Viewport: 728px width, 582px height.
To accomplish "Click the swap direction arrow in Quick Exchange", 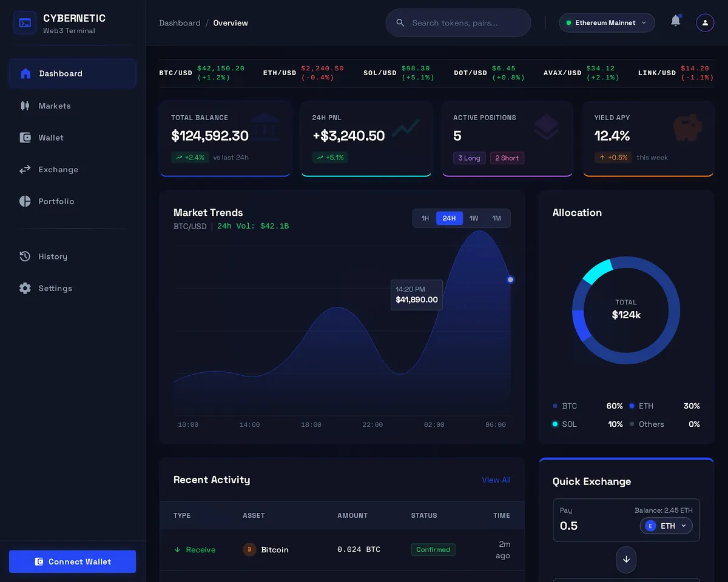I will (x=626, y=560).
